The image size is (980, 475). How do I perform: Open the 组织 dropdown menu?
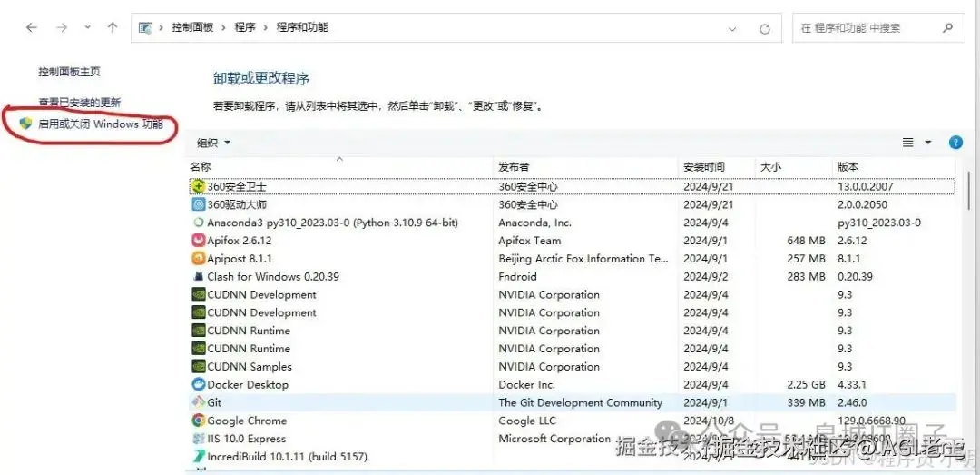click(x=214, y=143)
